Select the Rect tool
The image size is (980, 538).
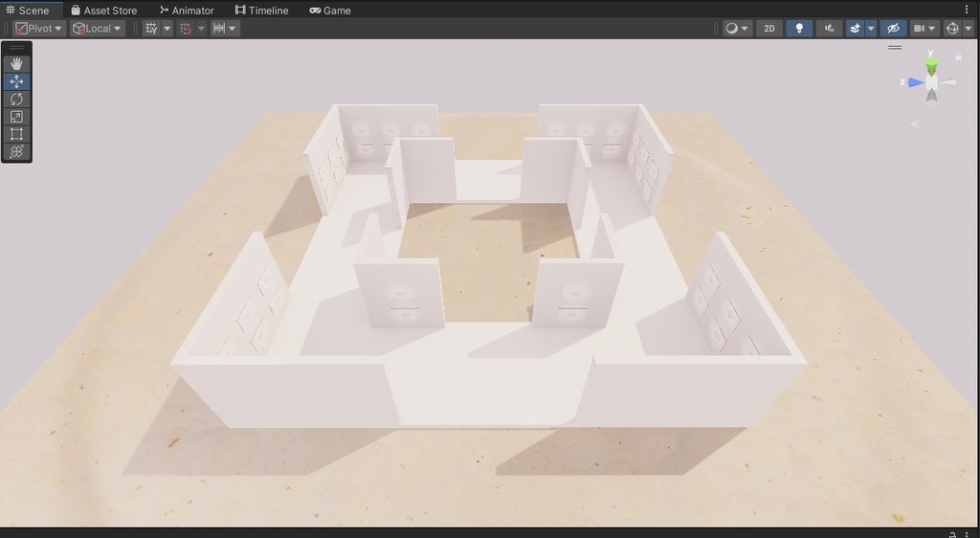pos(16,134)
